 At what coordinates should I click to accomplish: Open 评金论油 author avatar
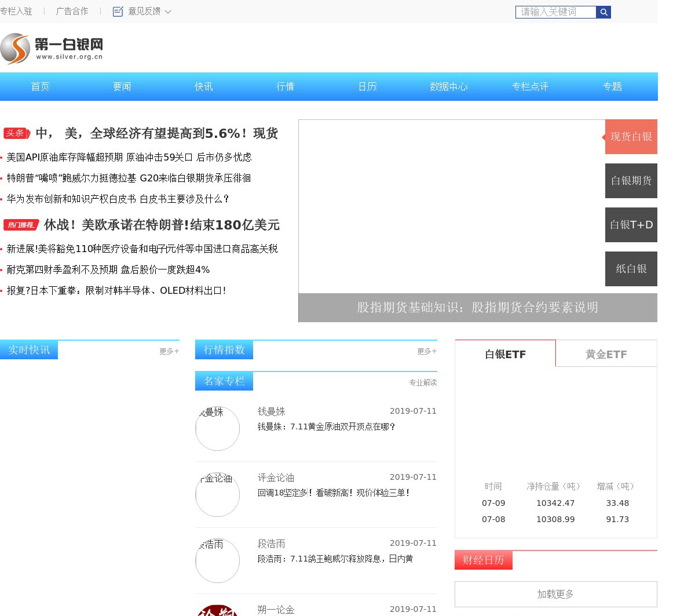pyautogui.click(x=217, y=495)
